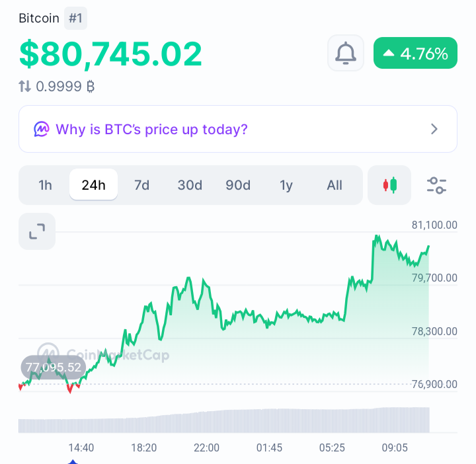
Task: Select the 1y timeframe
Action: (x=286, y=185)
